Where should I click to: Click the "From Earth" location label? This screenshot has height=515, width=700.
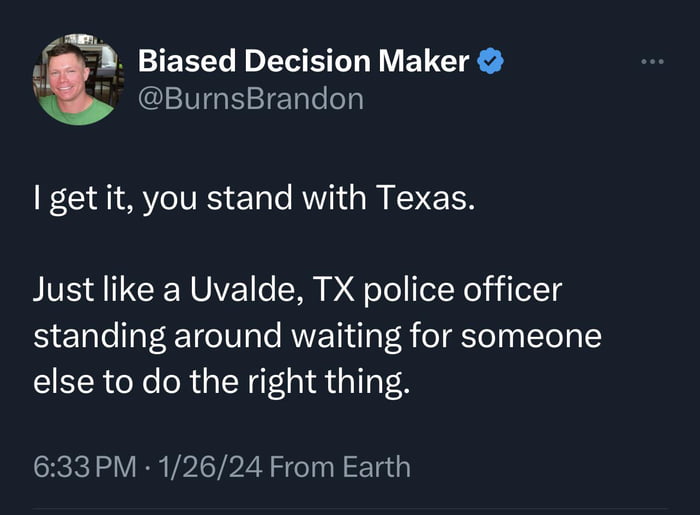pyautogui.click(x=340, y=466)
